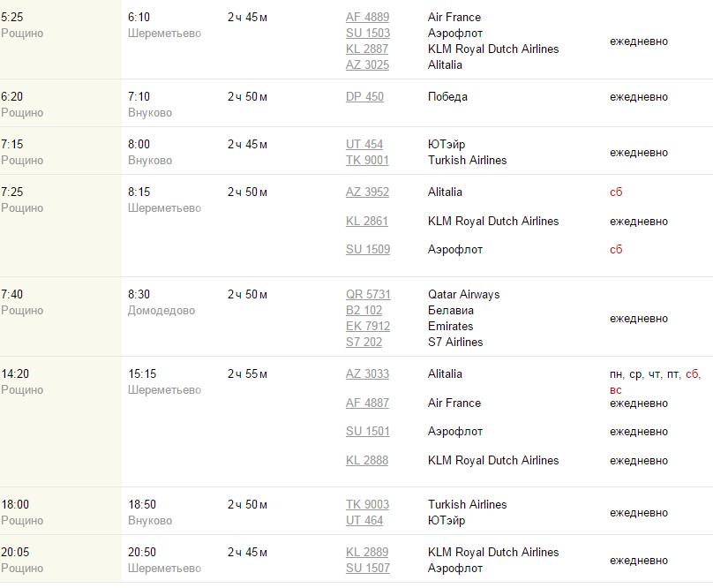Viewport: 713px width, 588px height.
Task: Select the UT 454 flight link
Action: (x=364, y=145)
